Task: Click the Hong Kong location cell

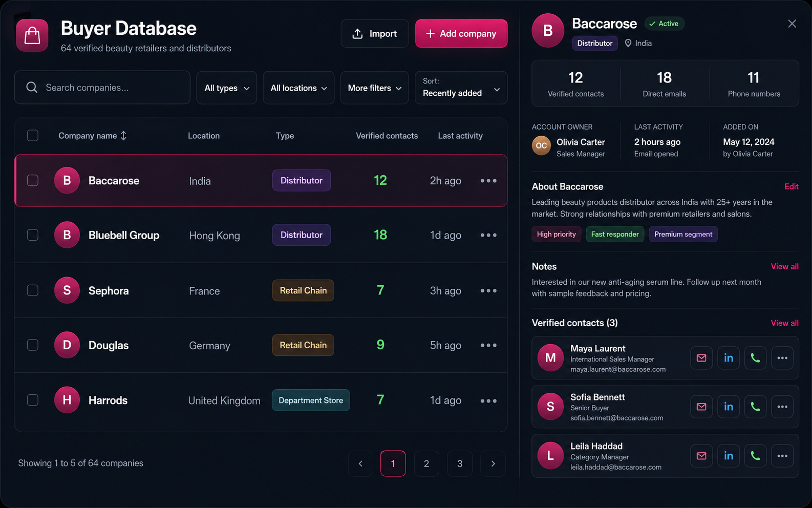Action: click(215, 236)
